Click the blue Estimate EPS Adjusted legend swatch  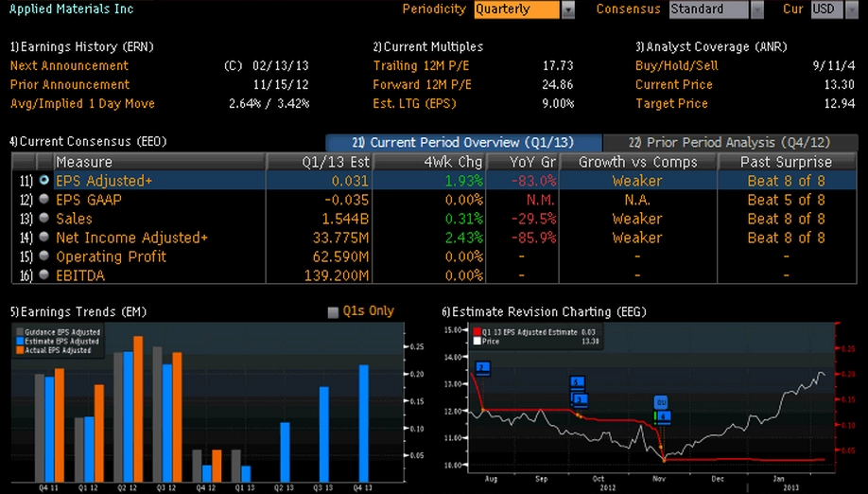(19, 341)
